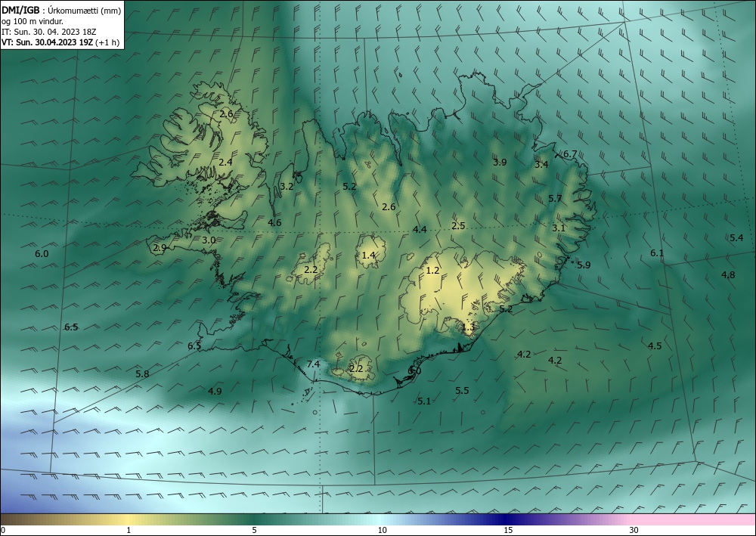Click the 3.2 value on the map

[287, 186]
